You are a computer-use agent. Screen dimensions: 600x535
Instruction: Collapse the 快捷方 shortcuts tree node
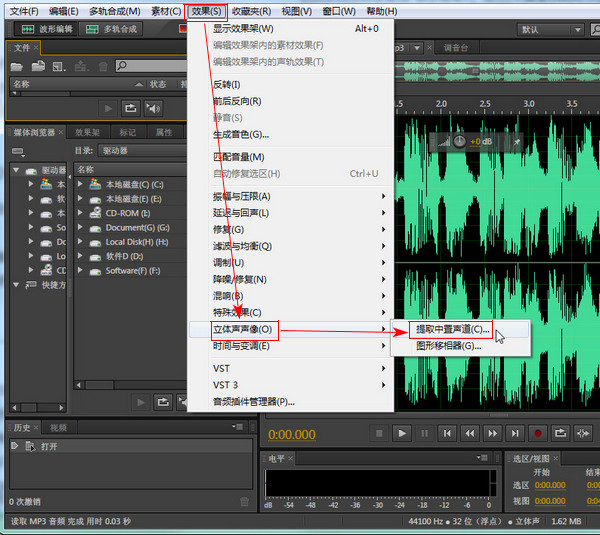click(16, 285)
